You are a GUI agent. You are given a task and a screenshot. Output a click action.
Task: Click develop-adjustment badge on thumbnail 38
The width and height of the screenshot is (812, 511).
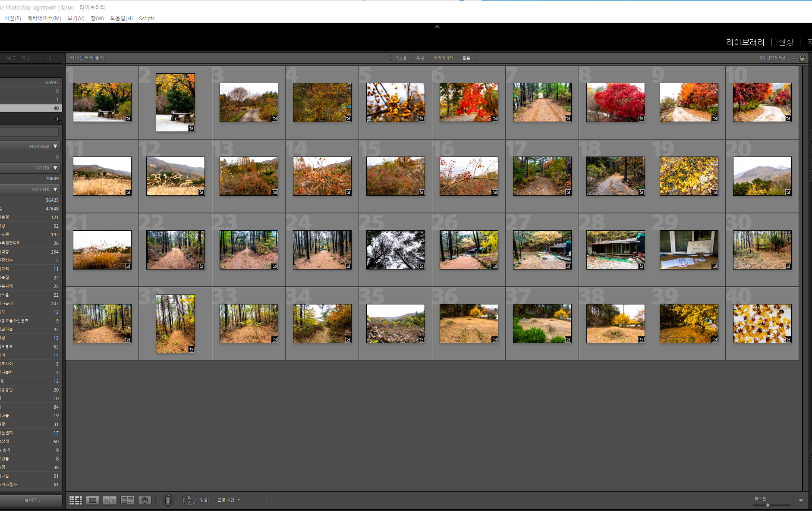[x=642, y=340]
